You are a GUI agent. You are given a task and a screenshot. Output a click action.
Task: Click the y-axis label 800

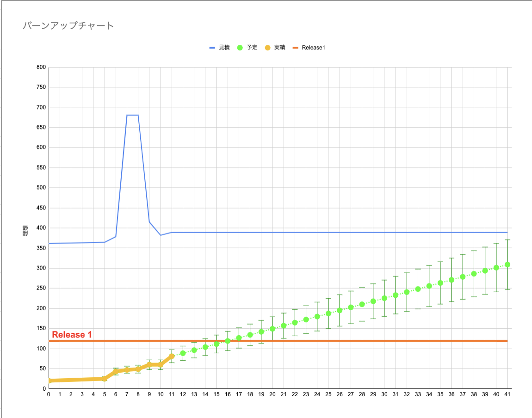pos(41,67)
